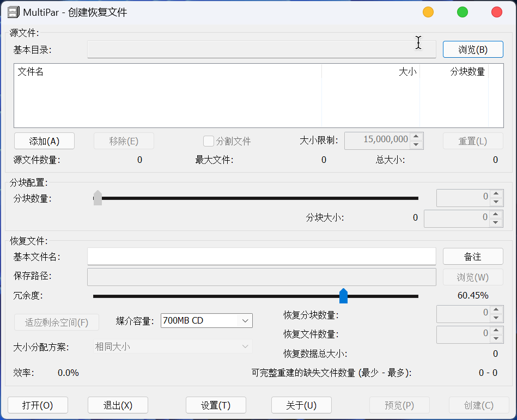Click the 退出(X) exit button

coord(118,405)
